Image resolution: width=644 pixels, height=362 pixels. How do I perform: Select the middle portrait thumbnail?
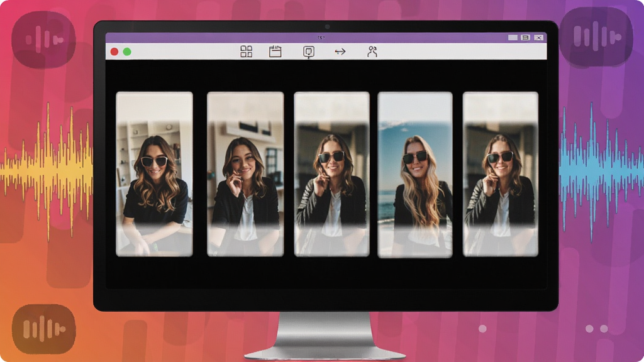(332, 174)
